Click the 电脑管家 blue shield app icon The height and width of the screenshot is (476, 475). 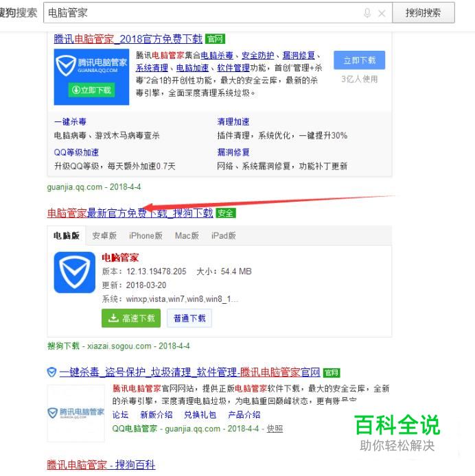[75, 272]
